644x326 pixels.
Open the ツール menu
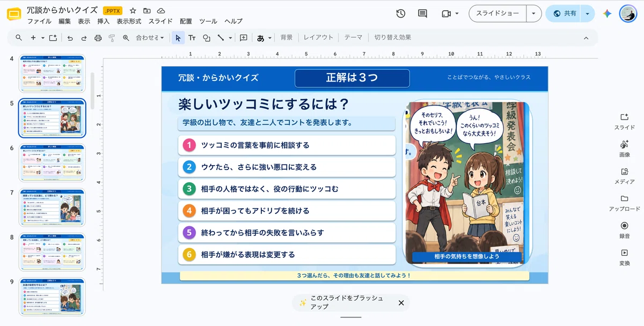[208, 21]
